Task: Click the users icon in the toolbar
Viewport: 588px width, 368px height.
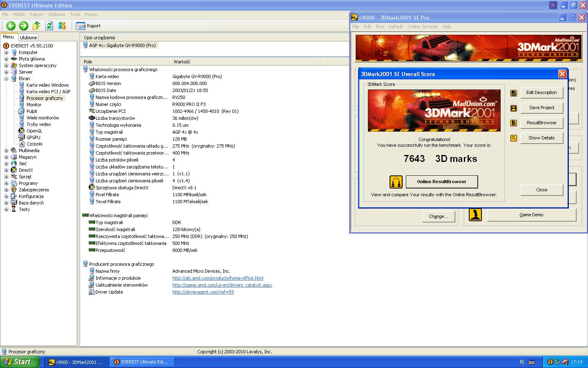Action: [62, 26]
